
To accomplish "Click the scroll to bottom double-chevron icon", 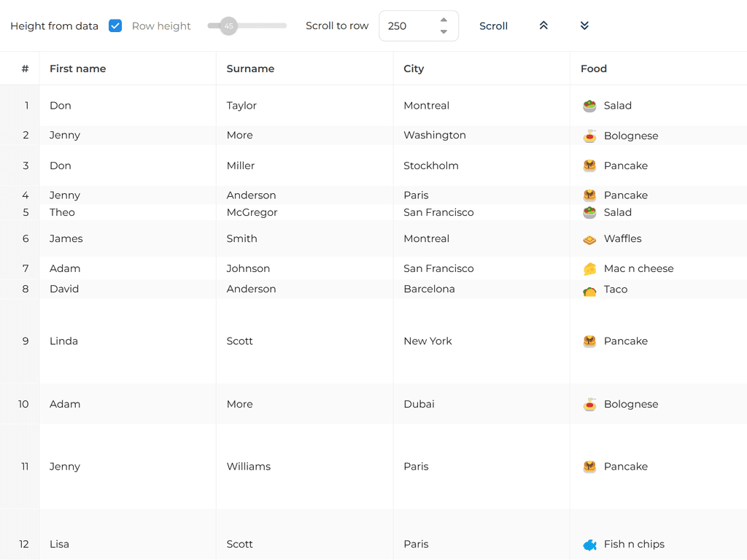I will [584, 26].
